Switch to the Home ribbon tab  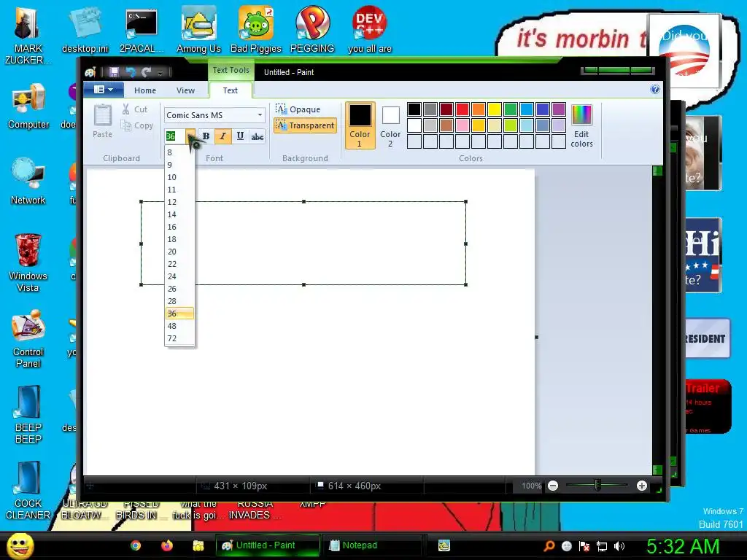(145, 90)
